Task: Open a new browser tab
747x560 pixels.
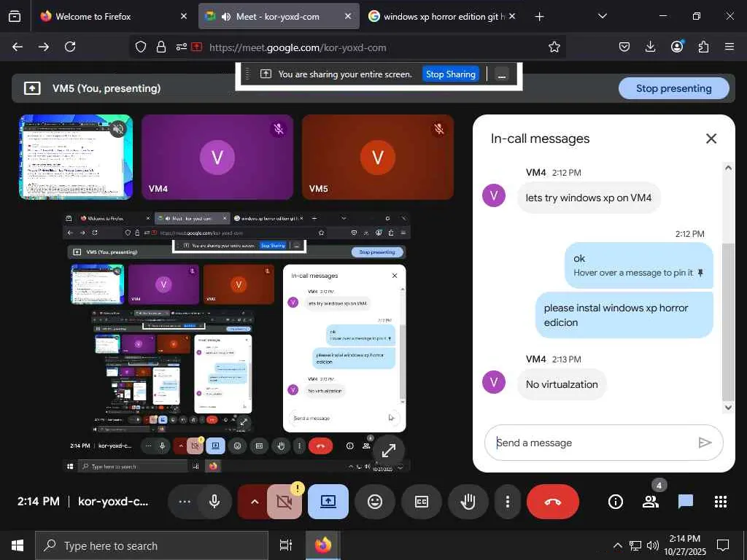Action: click(x=539, y=17)
